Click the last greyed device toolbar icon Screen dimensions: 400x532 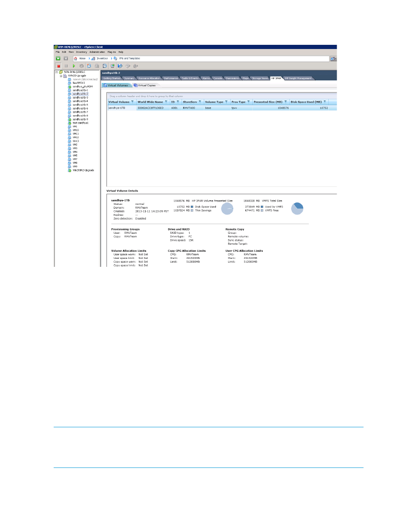pos(135,66)
